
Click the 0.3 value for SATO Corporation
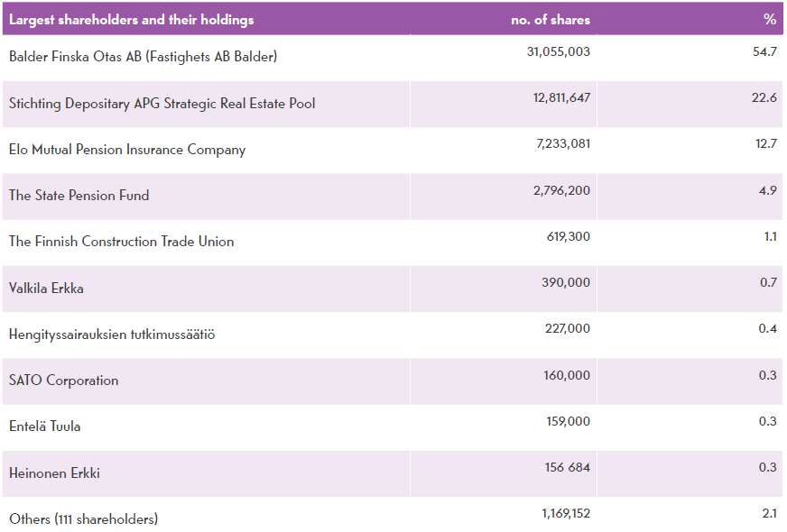pyautogui.click(x=768, y=375)
